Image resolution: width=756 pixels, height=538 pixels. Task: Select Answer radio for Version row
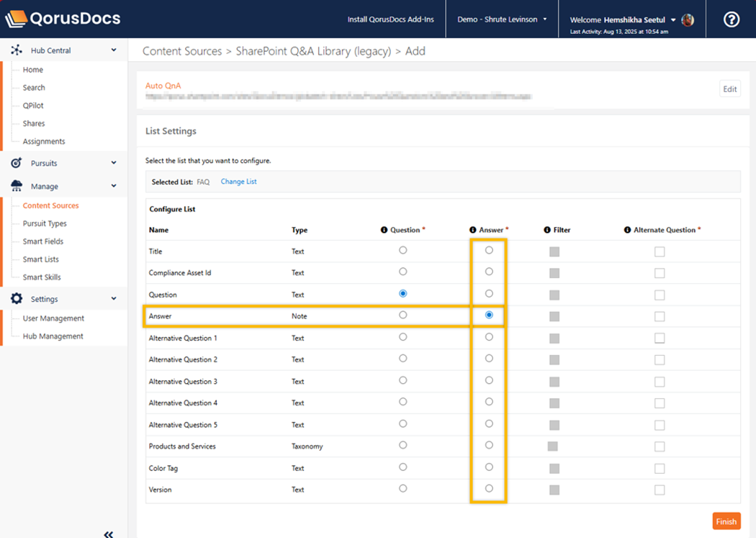[489, 489]
